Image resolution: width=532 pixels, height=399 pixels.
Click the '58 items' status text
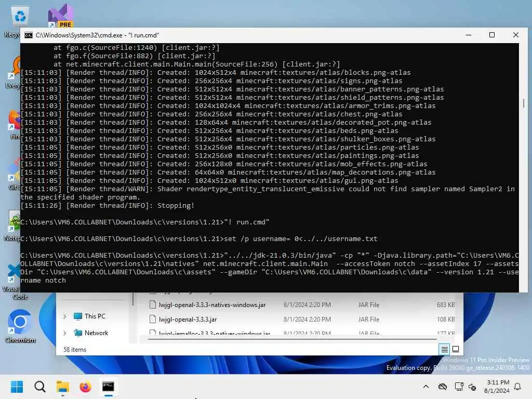pyautogui.click(x=75, y=350)
